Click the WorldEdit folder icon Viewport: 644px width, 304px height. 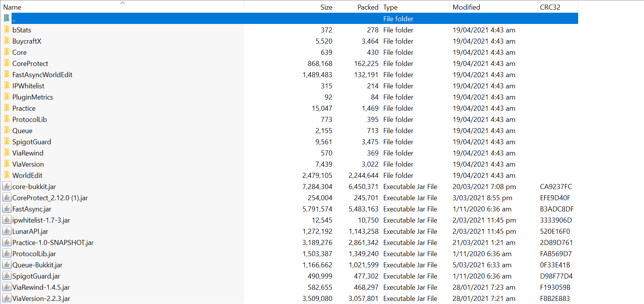7,175
